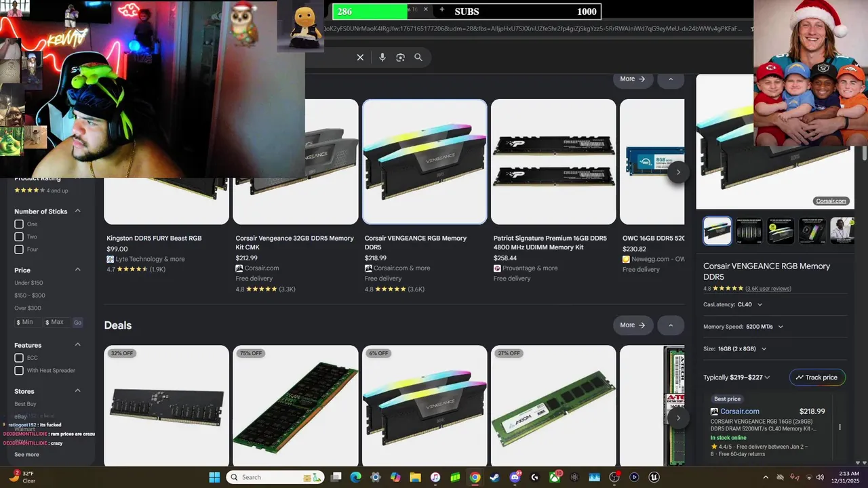This screenshot has height=488, width=868.
Task: Open Steam from the taskbar
Action: tap(495, 477)
